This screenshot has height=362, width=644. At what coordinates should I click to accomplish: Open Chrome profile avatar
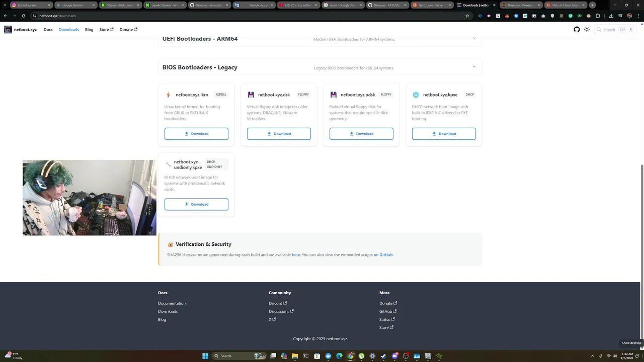tap(629, 16)
